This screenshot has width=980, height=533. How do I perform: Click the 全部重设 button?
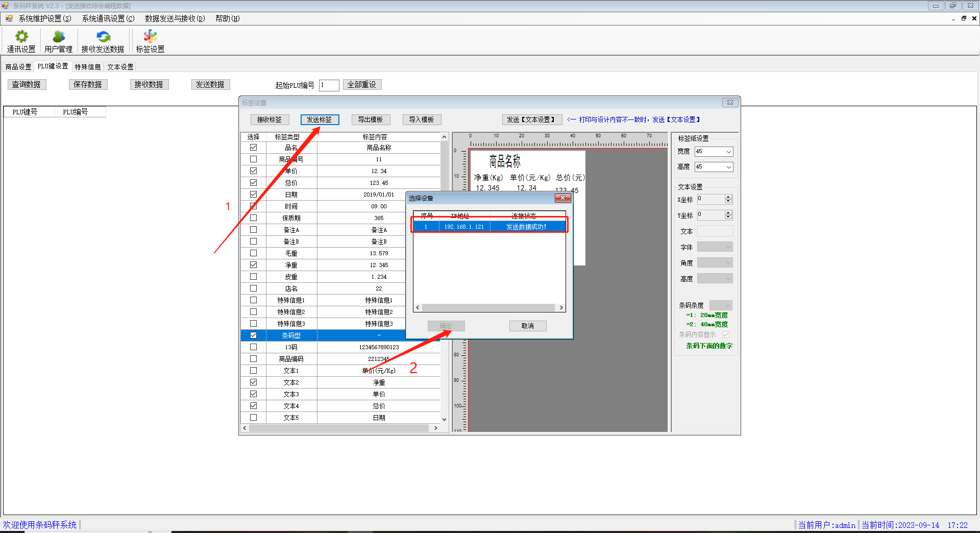[x=362, y=85]
